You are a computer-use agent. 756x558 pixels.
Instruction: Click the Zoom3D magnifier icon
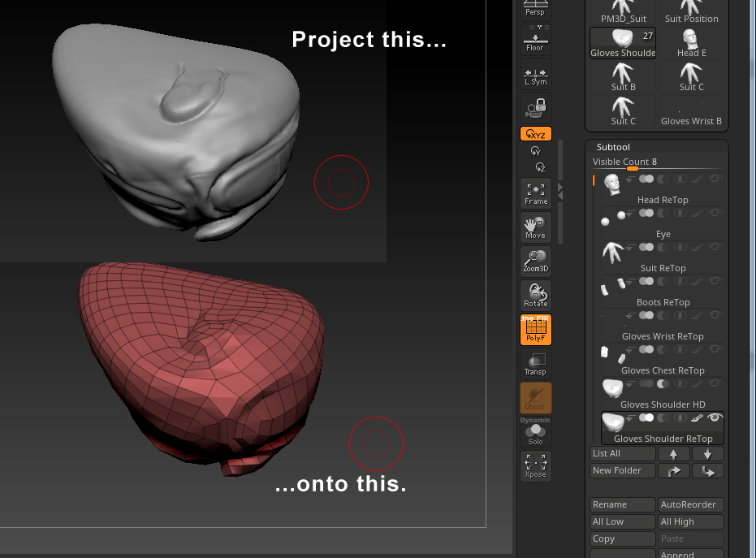pos(536,262)
